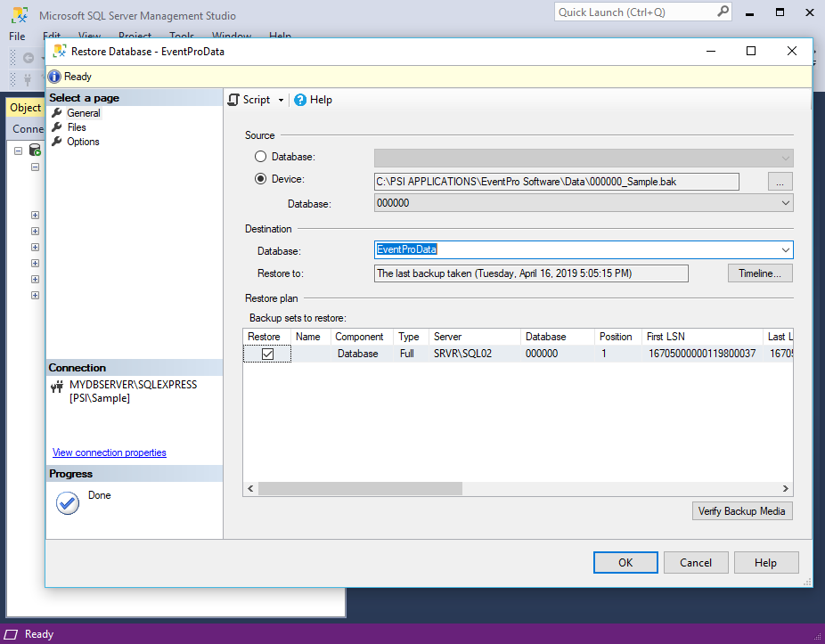Viewport: 825px width, 644px height.
Task: Click the Restore column header
Action: pos(266,337)
